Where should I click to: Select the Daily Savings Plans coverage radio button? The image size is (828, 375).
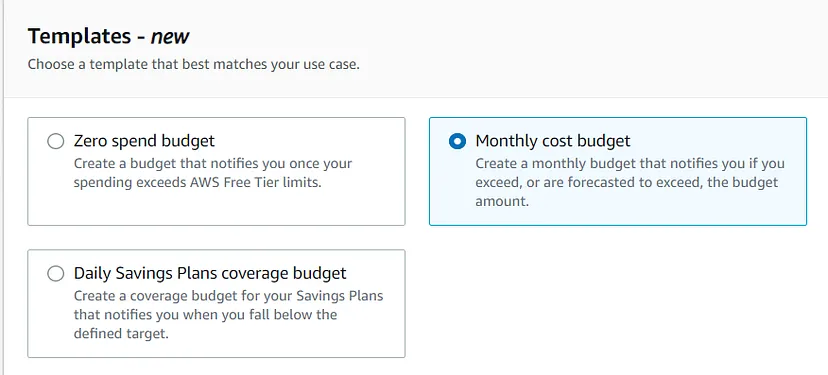click(x=55, y=274)
